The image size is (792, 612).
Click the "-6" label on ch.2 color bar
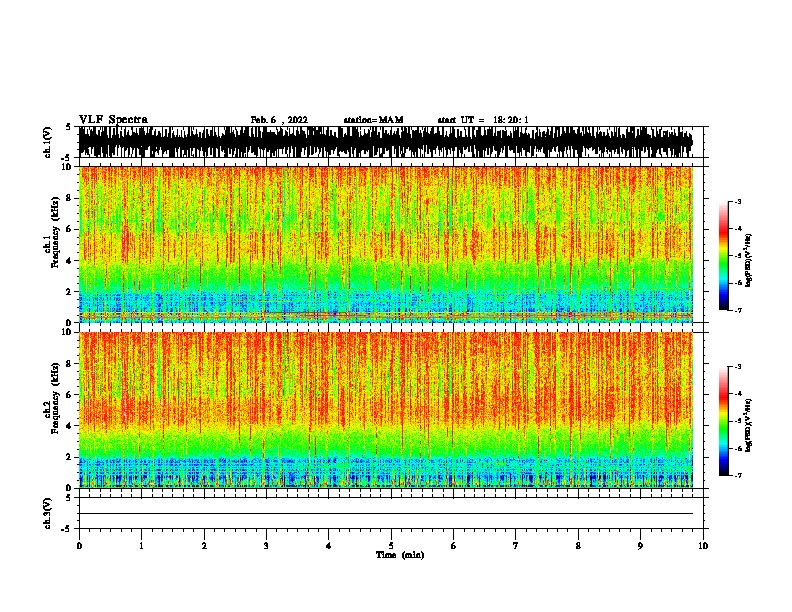[737, 448]
